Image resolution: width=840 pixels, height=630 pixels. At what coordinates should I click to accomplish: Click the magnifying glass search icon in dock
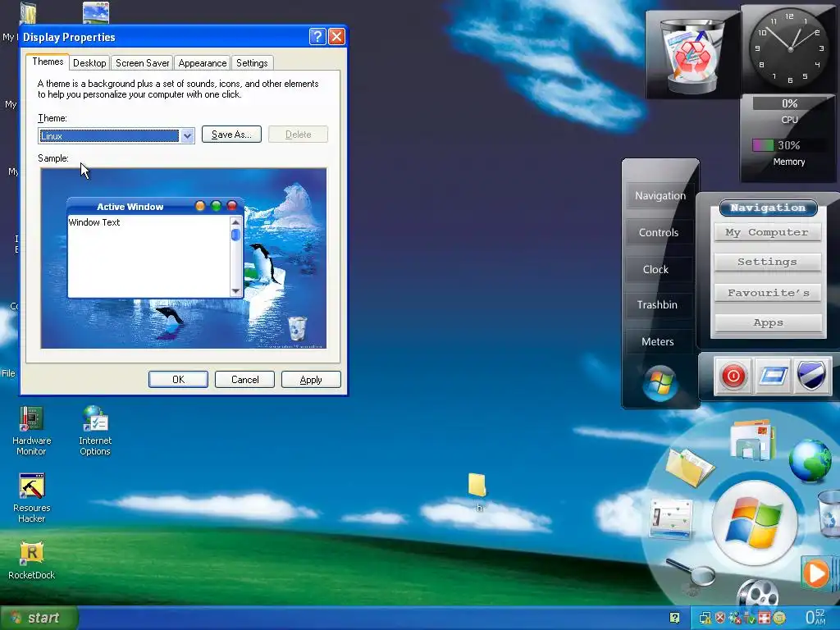pos(692,574)
